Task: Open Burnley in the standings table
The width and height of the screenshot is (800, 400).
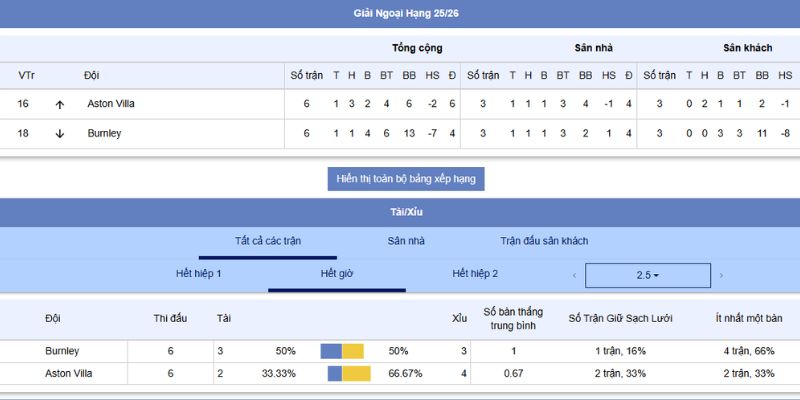Action: [104, 134]
